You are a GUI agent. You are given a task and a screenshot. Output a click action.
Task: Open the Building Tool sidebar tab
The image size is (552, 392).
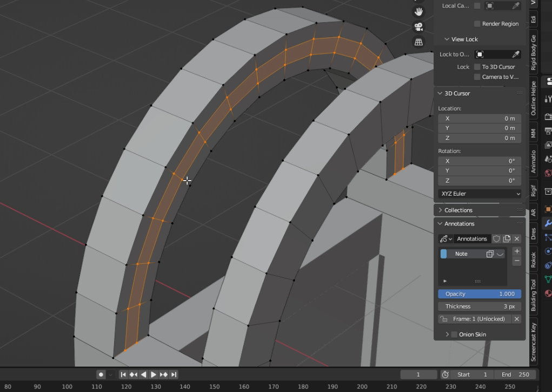(x=534, y=295)
